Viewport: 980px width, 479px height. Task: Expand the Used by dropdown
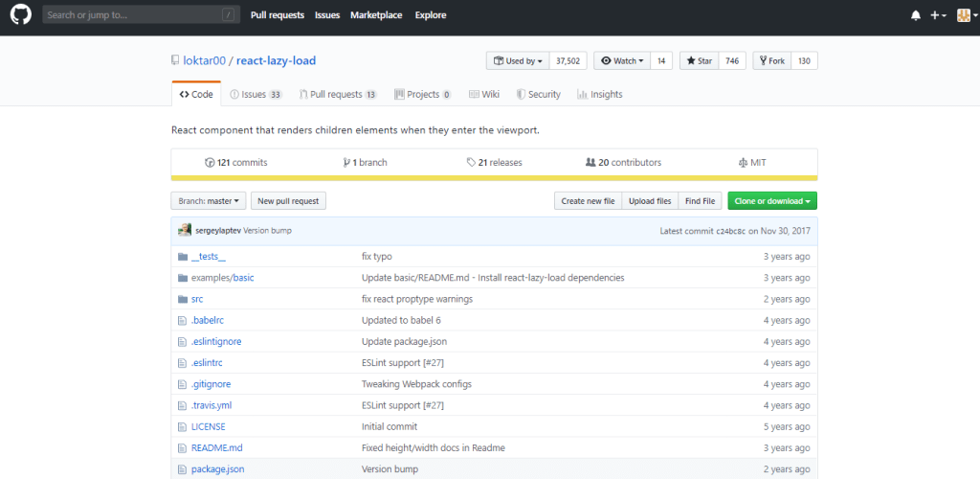pyautogui.click(x=518, y=60)
